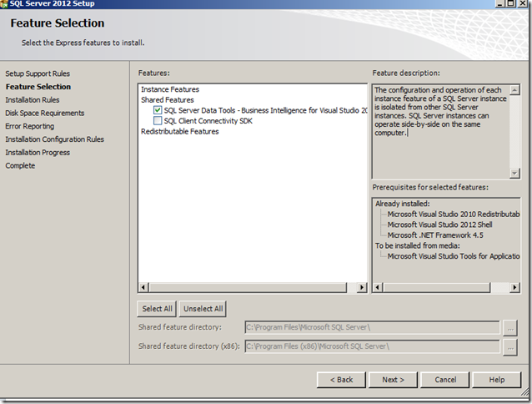
Task: Browse for shared feature directory (x86)
Action: click(x=510, y=347)
